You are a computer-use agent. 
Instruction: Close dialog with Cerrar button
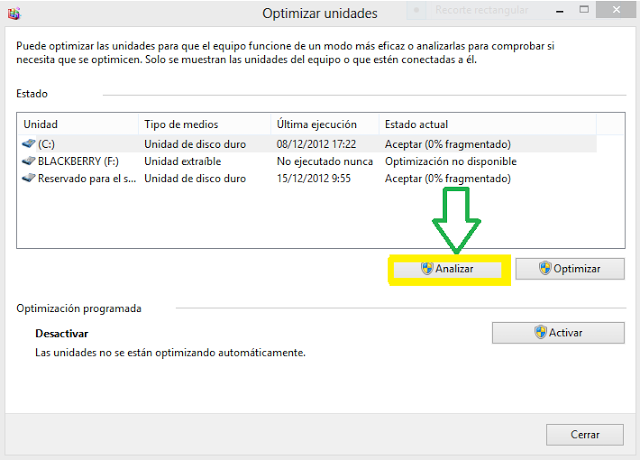tap(584, 435)
